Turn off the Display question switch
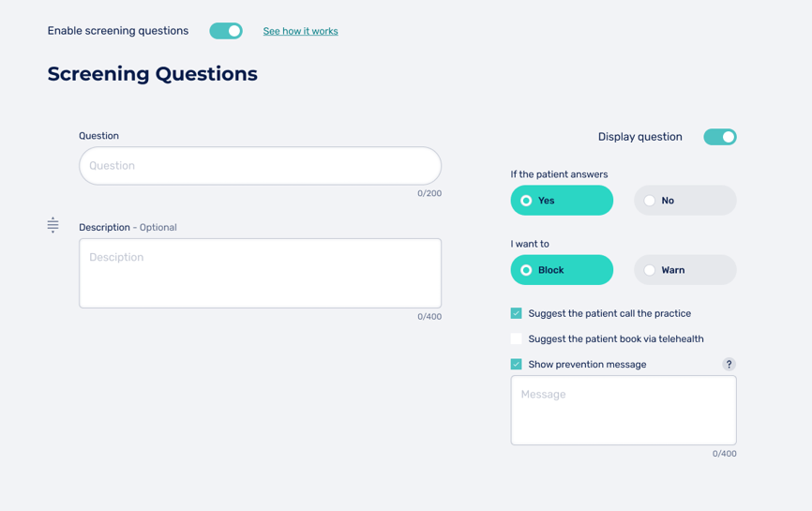The width and height of the screenshot is (812, 511). (x=719, y=137)
